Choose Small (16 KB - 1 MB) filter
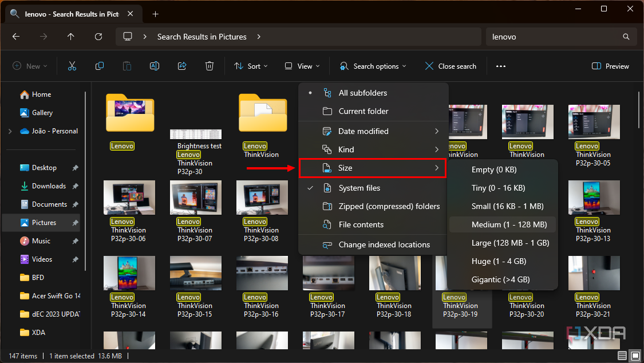This screenshot has height=363, width=644. [x=502, y=206]
